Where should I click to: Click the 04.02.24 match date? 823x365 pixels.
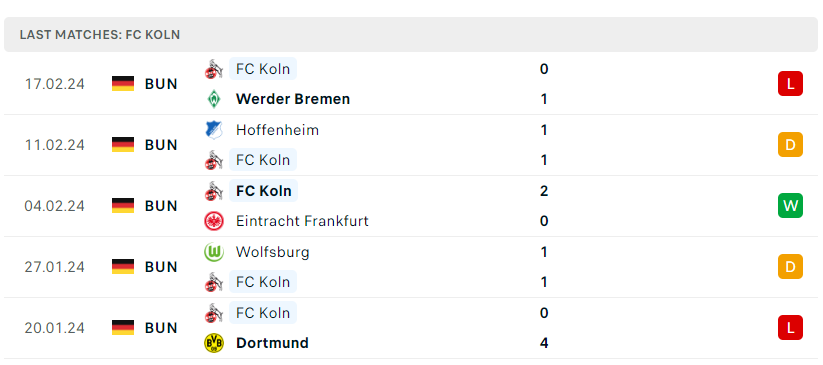click(x=55, y=206)
